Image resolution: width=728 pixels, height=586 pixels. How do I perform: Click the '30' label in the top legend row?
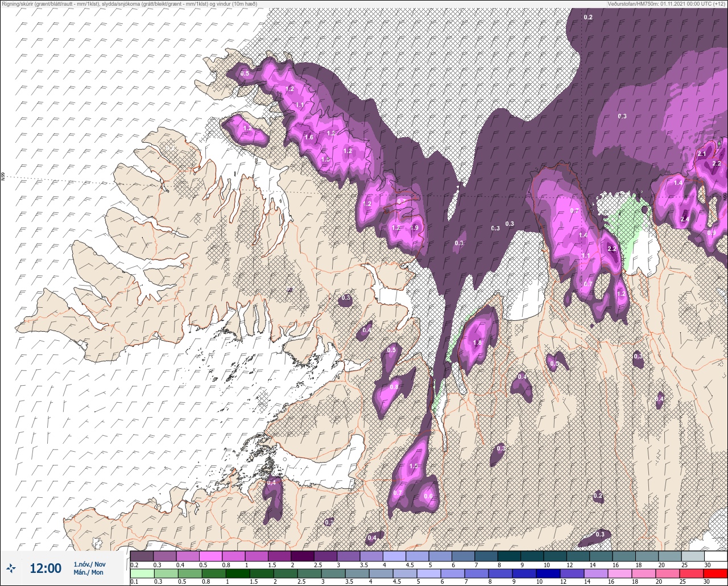pyautogui.click(x=706, y=564)
